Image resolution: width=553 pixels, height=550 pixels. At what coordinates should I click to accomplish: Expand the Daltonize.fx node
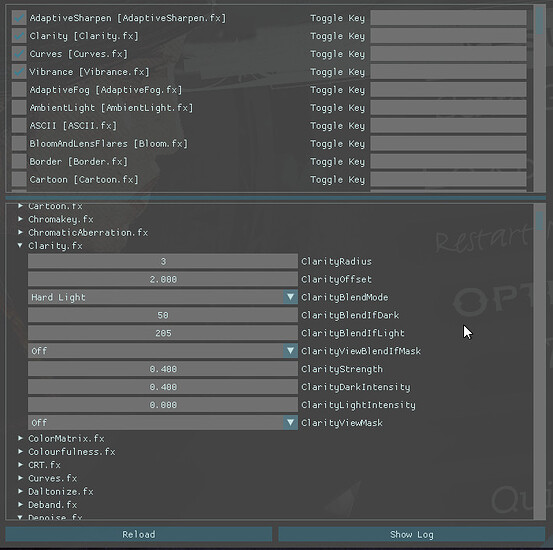coord(20,491)
